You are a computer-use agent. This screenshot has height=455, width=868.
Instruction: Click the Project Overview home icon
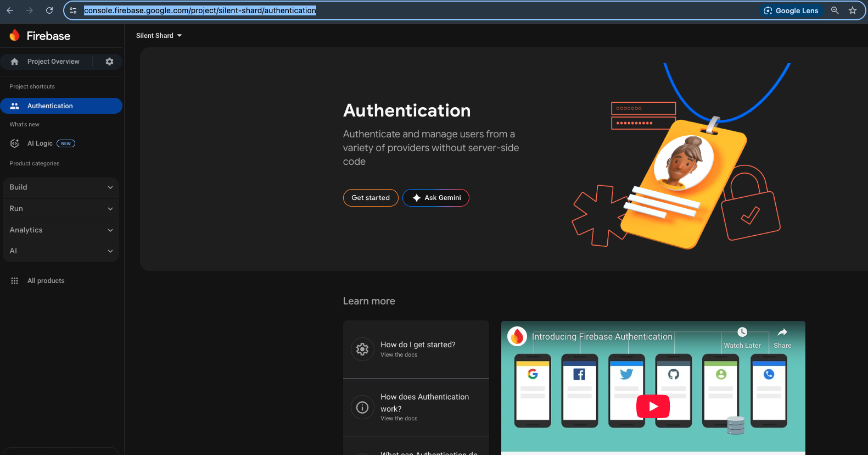pyautogui.click(x=15, y=62)
